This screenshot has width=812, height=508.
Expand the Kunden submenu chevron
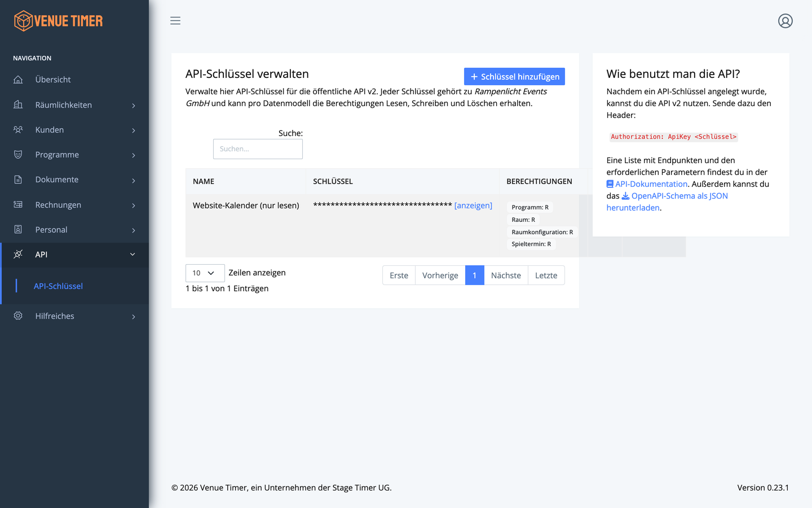pos(134,130)
